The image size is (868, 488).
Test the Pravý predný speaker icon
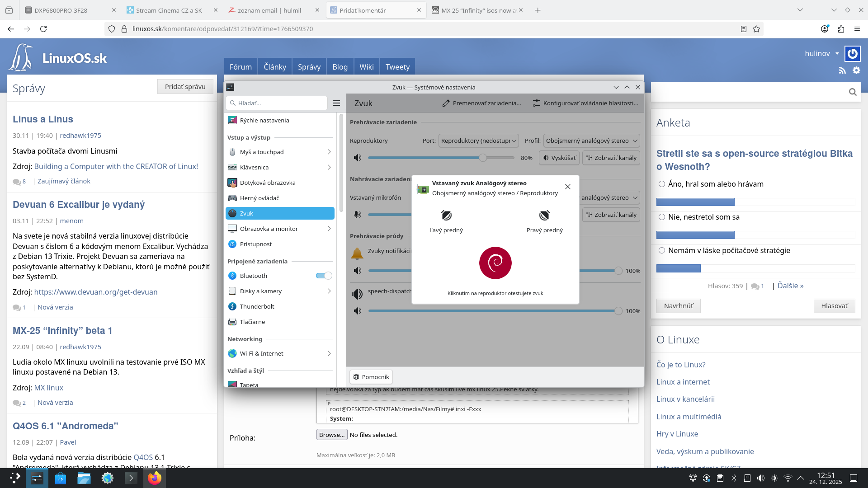(544, 216)
